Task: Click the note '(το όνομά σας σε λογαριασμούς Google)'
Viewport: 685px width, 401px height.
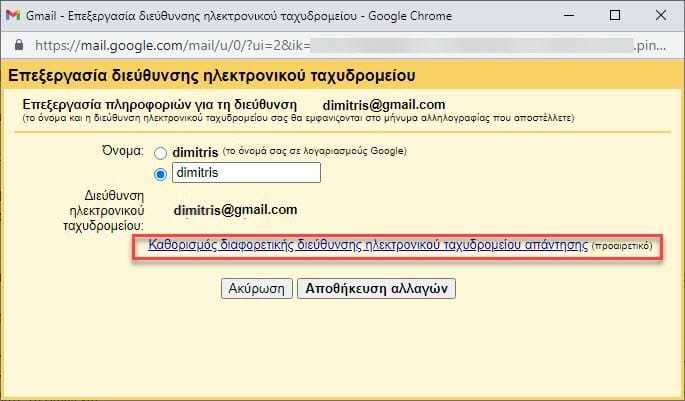Action: tap(315, 151)
